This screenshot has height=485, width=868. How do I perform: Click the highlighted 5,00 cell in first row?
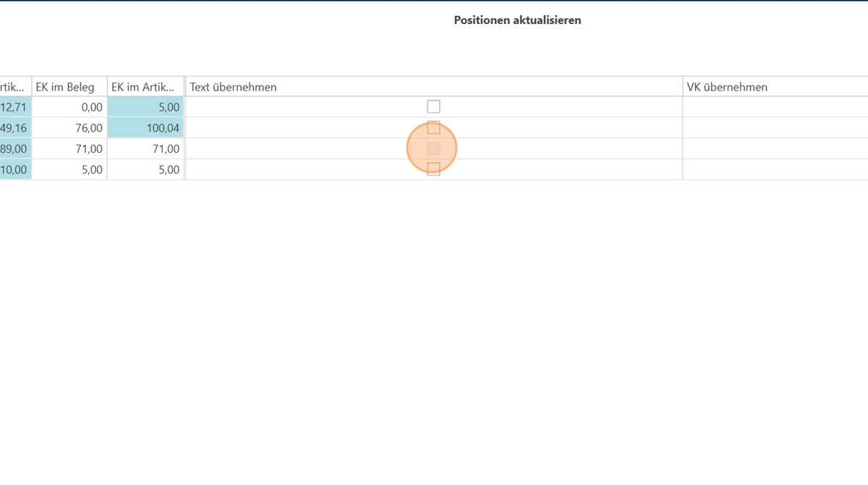[x=145, y=107]
